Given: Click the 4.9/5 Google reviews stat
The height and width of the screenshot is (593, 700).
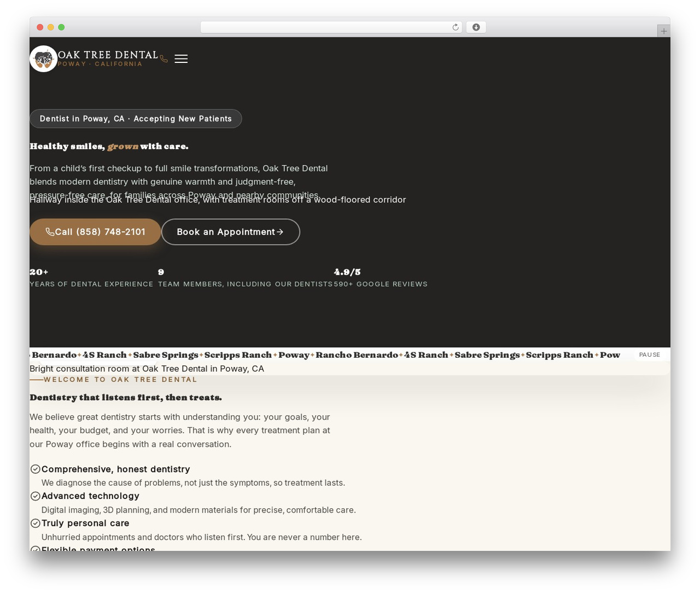Looking at the screenshot, I should 381,277.
